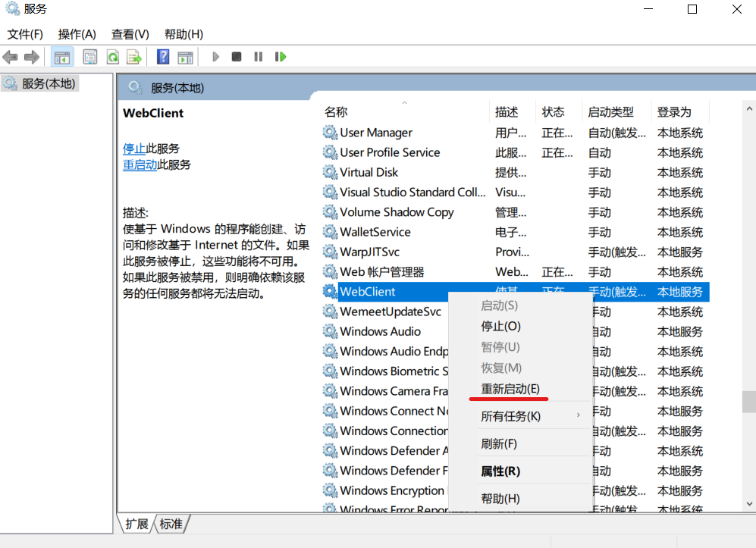Choose 重新启动(E) from the context menu
Screen dimensions: 756x548
(x=510, y=389)
